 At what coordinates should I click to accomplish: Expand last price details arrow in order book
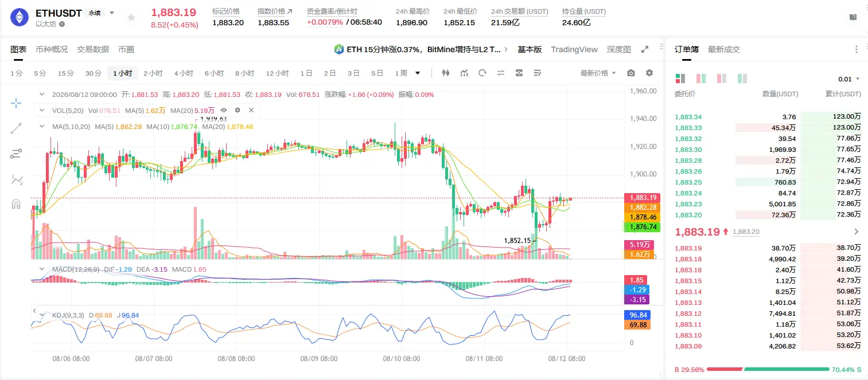click(x=857, y=232)
